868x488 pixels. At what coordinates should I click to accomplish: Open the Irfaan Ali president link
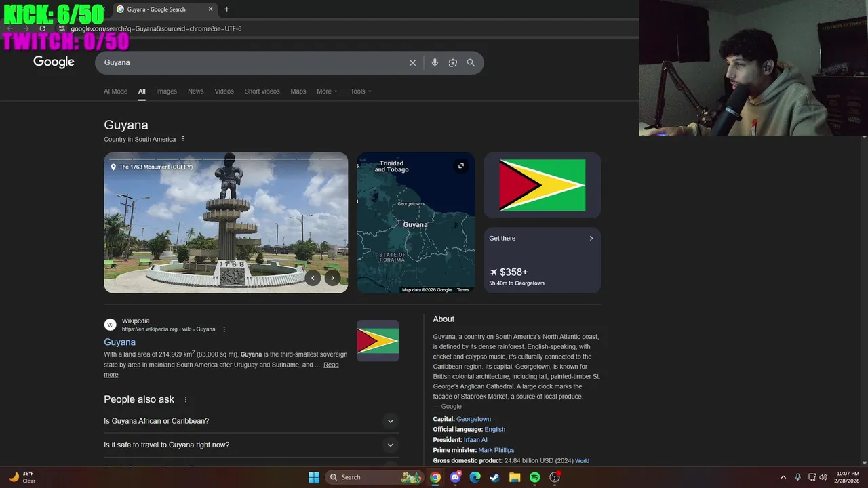476,440
